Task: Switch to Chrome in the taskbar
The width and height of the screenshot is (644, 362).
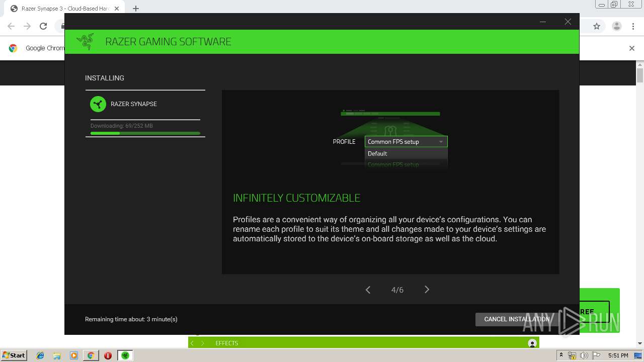Action: tap(91, 355)
